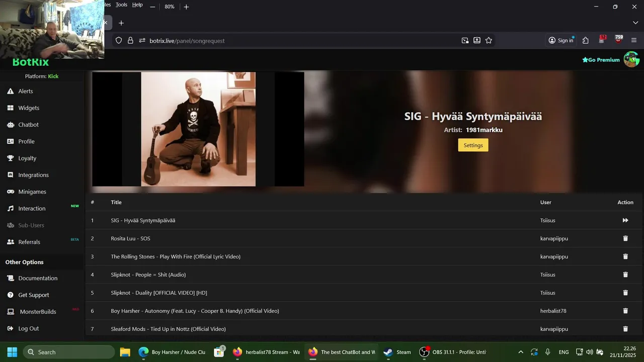Click the padlock site information icon
This screenshot has width=644, height=362.
[130, 40]
